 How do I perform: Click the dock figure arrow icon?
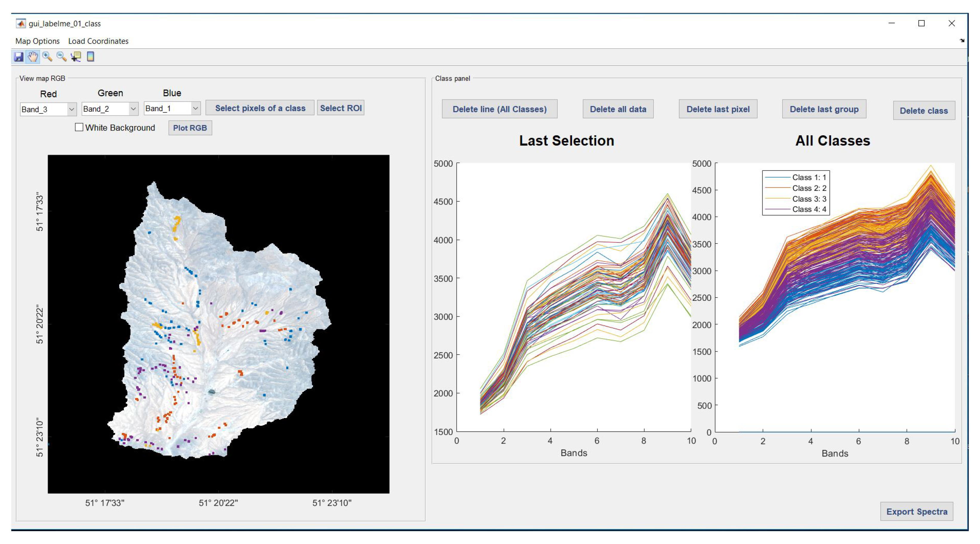point(962,41)
